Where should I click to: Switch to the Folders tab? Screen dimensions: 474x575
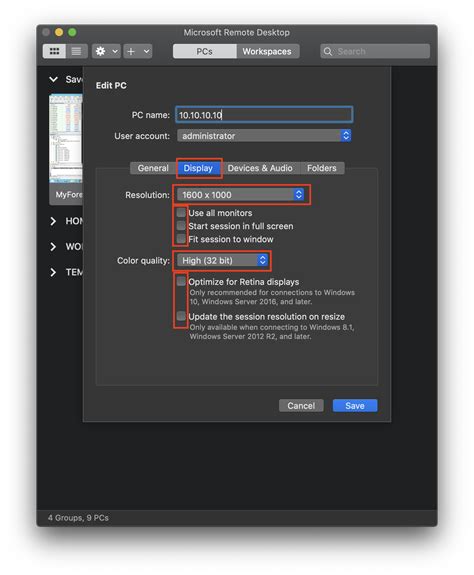(x=321, y=168)
